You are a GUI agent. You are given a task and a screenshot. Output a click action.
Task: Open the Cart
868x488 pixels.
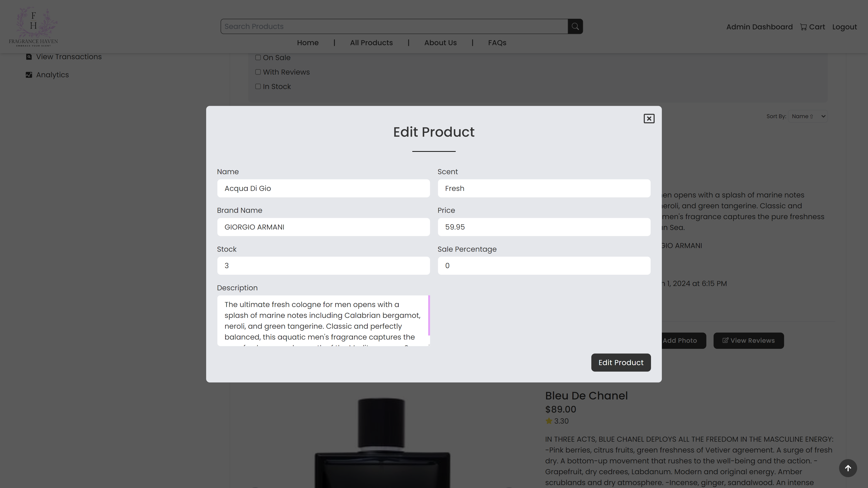coord(812,27)
